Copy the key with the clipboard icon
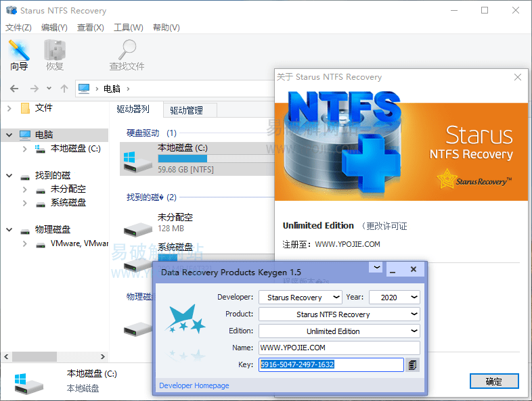 coord(412,365)
